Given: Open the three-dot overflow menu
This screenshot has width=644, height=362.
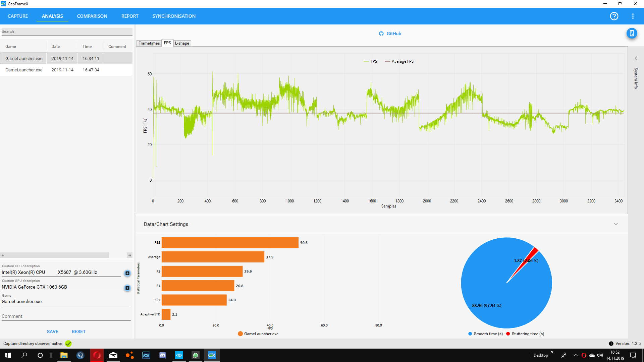Looking at the screenshot, I should point(633,16).
